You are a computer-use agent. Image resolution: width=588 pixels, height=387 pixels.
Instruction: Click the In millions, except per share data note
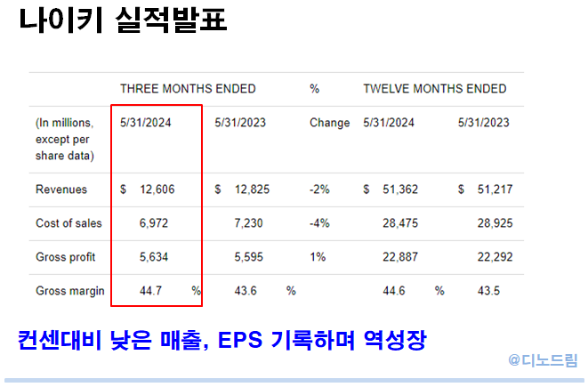pyautogui.click(x=65, y=139)
